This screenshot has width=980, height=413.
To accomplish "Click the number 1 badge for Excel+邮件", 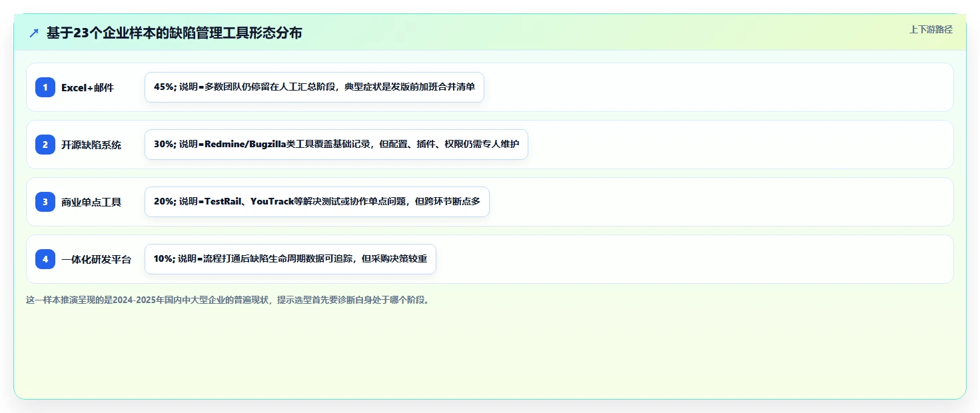I will point(45,87).
